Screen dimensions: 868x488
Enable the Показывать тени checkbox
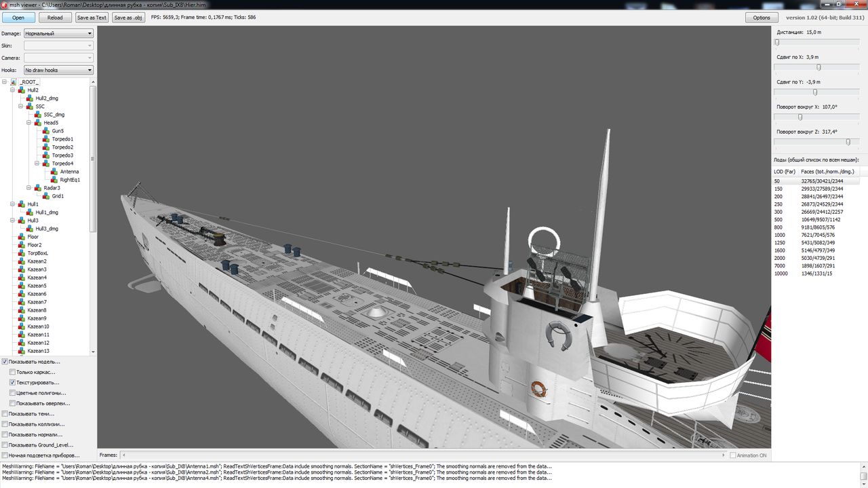pyautogui.click(x=5, y=413)
